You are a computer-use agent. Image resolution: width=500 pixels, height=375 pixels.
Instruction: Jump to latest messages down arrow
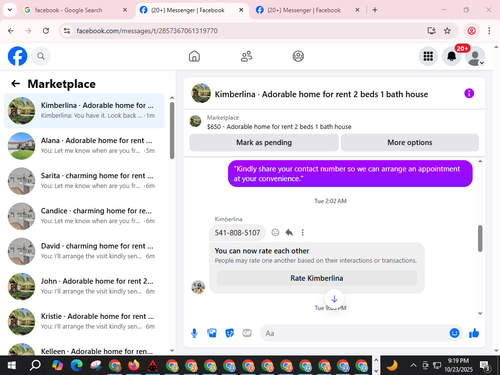(x=334, y=299)
